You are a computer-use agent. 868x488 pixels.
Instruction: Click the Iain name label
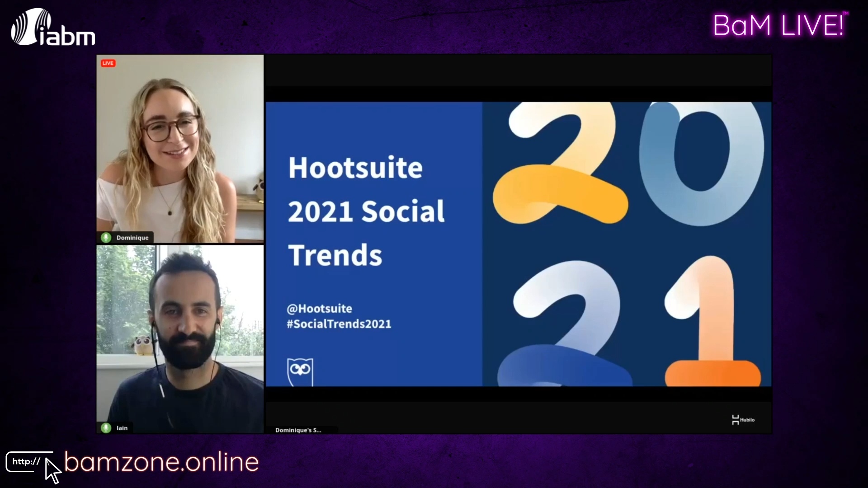[x=122, y=428]
